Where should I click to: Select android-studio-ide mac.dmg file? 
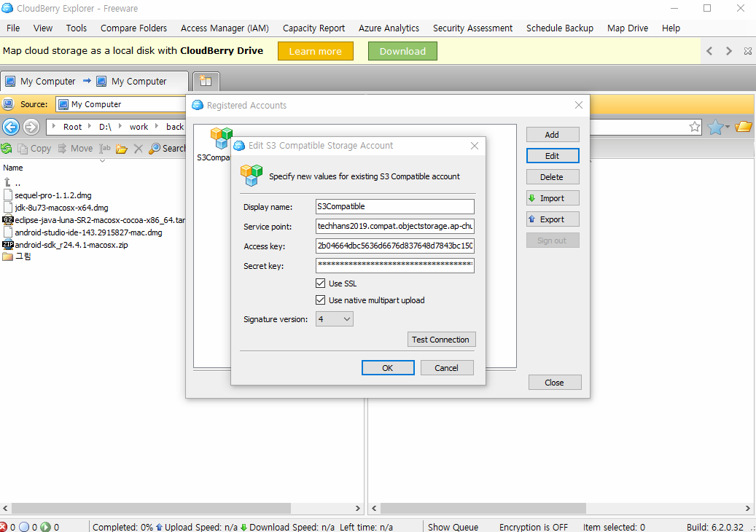[82, 232]
